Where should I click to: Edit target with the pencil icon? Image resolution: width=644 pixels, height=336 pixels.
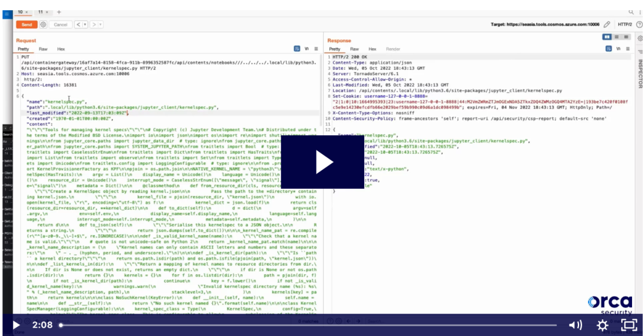(607, 24)
